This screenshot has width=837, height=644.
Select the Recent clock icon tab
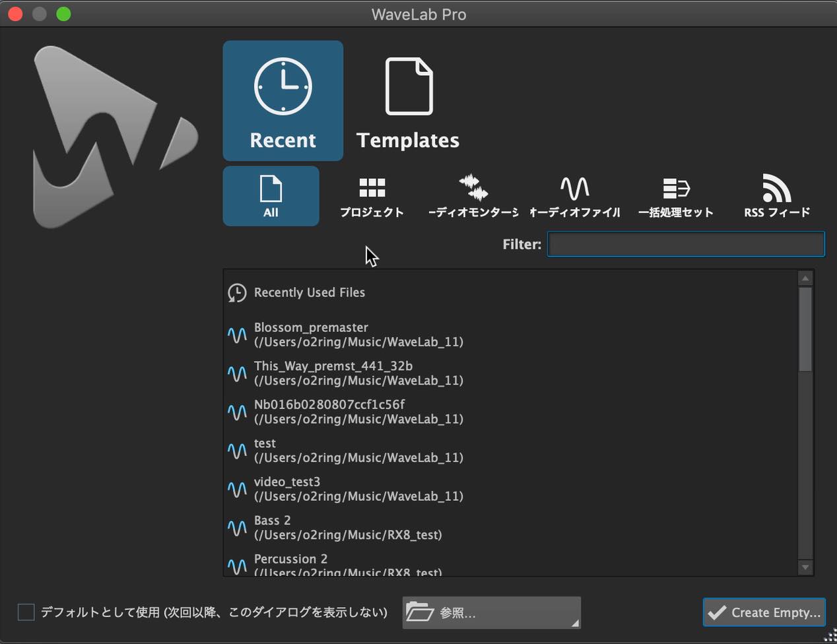click(x=283, y=101)
